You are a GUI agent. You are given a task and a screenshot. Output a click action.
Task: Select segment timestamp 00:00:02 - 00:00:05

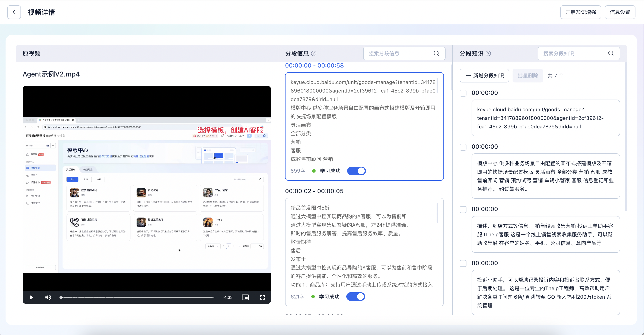coord(314,191)
